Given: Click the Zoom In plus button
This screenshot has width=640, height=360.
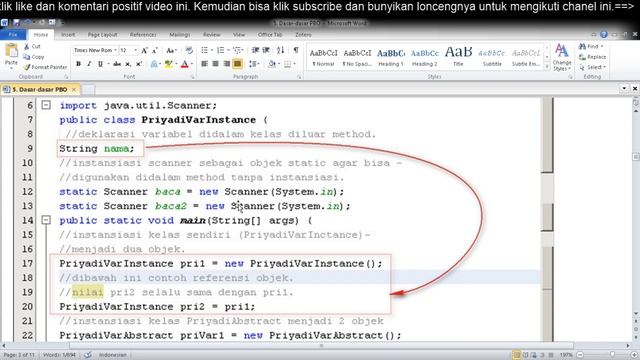Looking at the screenshot, I should tap(634, 355).
